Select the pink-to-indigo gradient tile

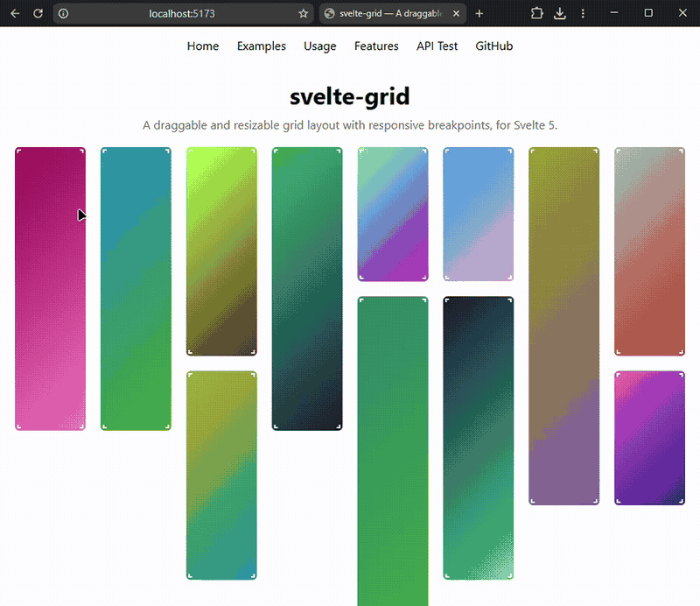(649, 438)
